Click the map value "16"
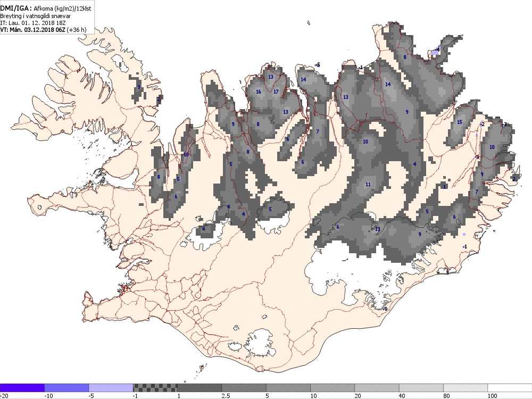This screenshot has width=532, height=399. coord(259,92)
